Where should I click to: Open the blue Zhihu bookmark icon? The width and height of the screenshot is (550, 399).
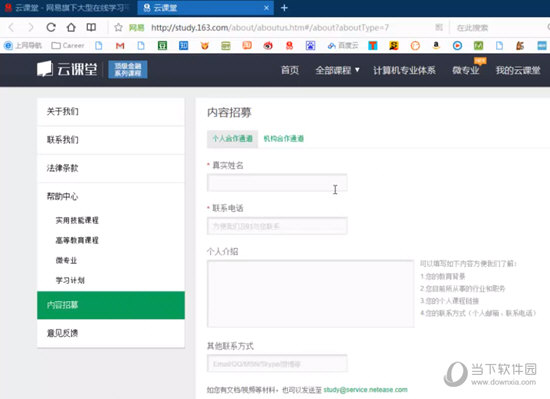click(x=183, y=46)
